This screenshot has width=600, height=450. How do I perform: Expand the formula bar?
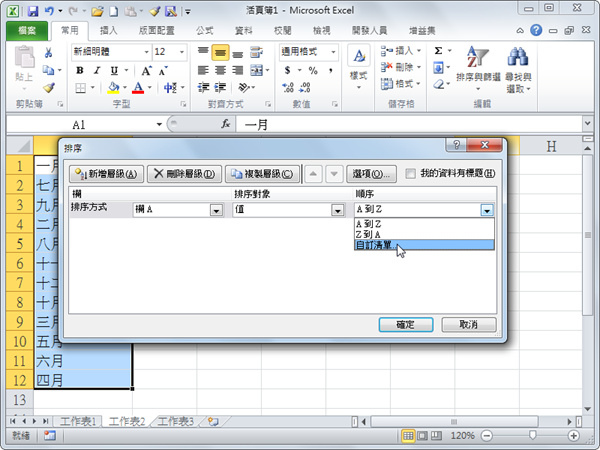point(587,124)
